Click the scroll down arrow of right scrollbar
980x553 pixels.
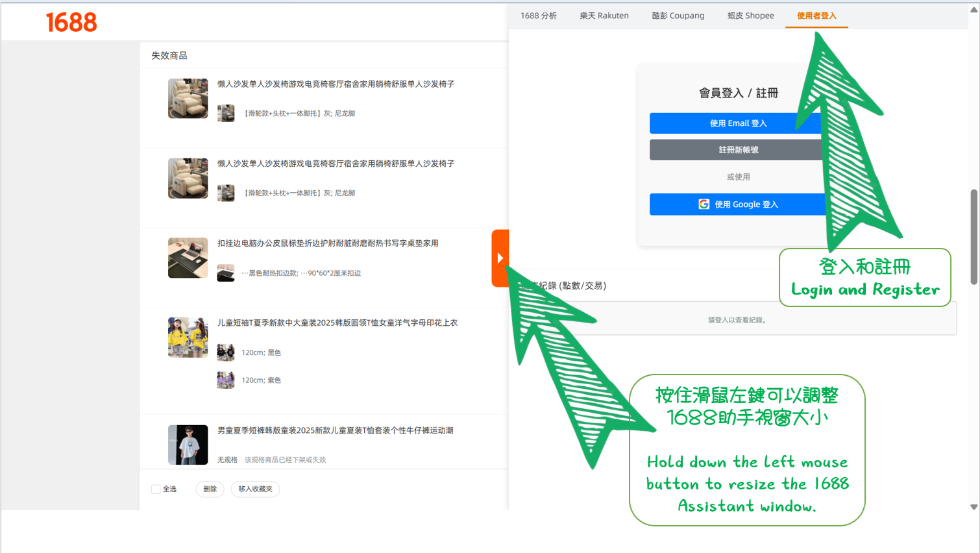tap(974, 507)
